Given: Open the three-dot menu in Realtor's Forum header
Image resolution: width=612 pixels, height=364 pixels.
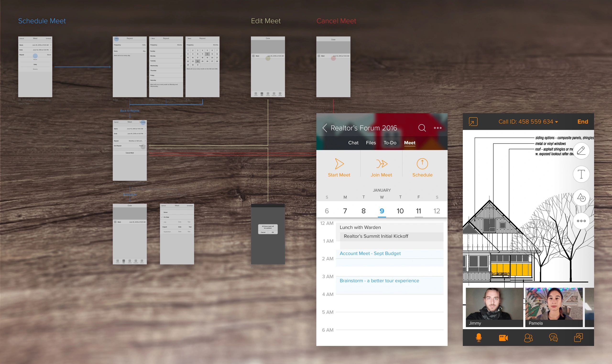Looking at the screenshot, I should click(437, 128).
